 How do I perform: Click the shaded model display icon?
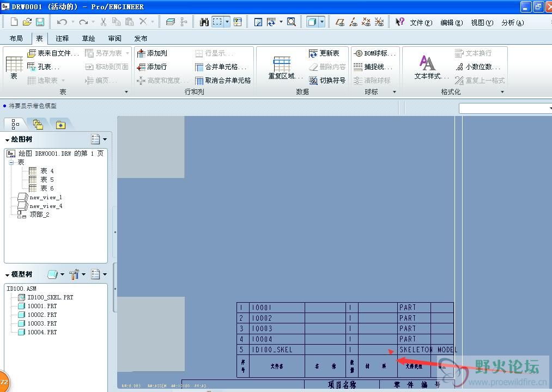[x=312, y=22]
